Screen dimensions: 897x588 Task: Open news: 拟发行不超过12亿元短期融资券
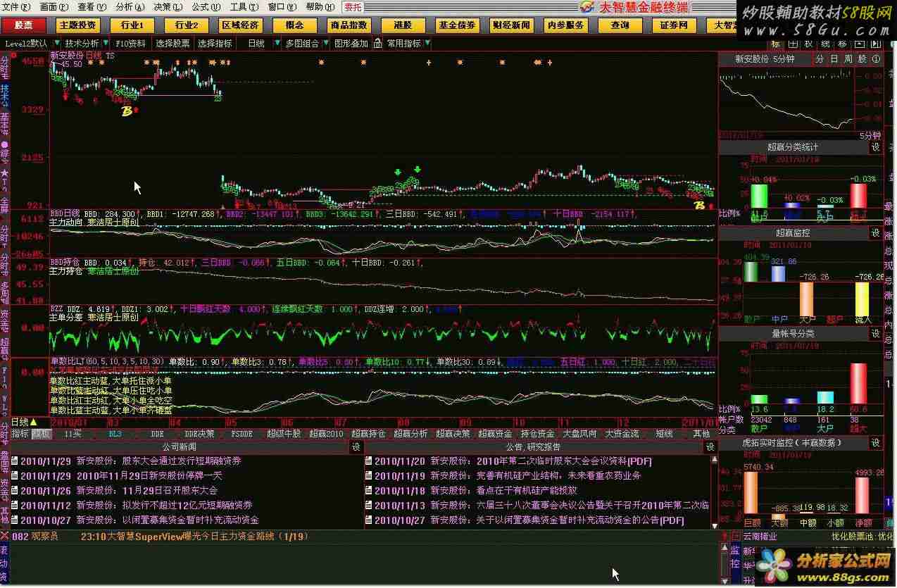[187, 506]
